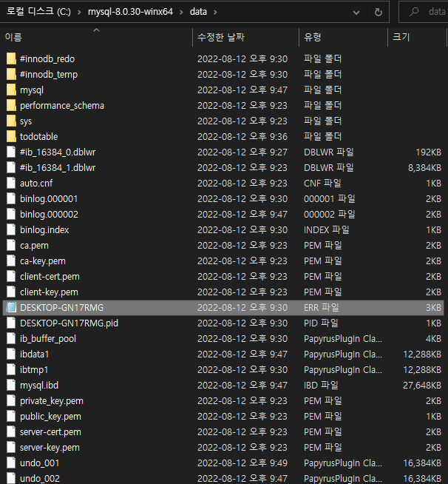448x484 pixels.
Task: Sort by 이름 column header
Action: click(97, 37)
